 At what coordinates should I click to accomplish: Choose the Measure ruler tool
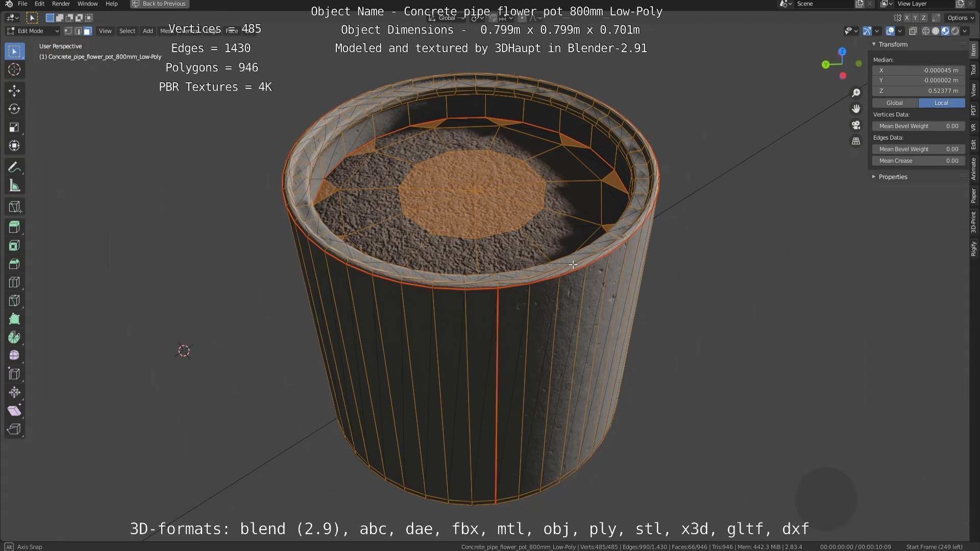14,186
